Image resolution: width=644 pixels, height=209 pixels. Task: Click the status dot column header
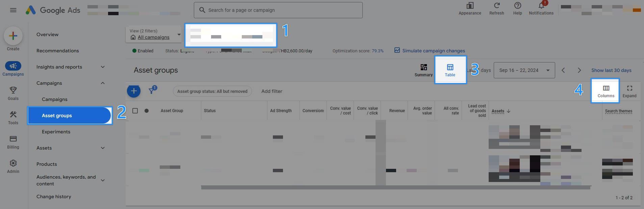pyautogui.click(x=147, y=111)
